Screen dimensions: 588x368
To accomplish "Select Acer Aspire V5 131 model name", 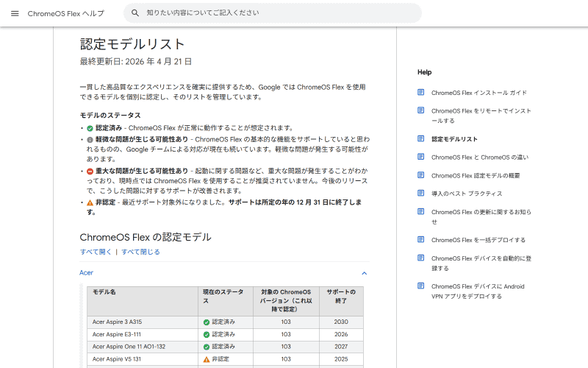I will coord(117,359).
